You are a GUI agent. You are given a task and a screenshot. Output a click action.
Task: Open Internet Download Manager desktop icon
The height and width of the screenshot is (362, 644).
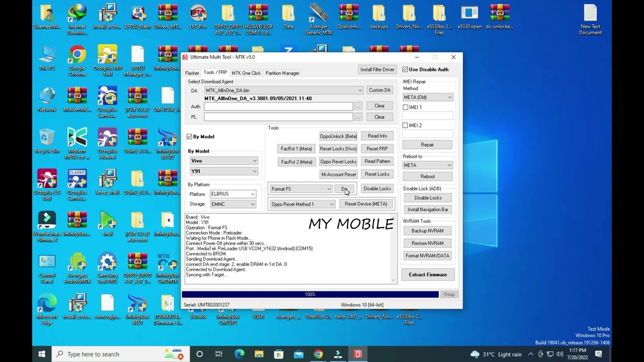coord(77,20)
